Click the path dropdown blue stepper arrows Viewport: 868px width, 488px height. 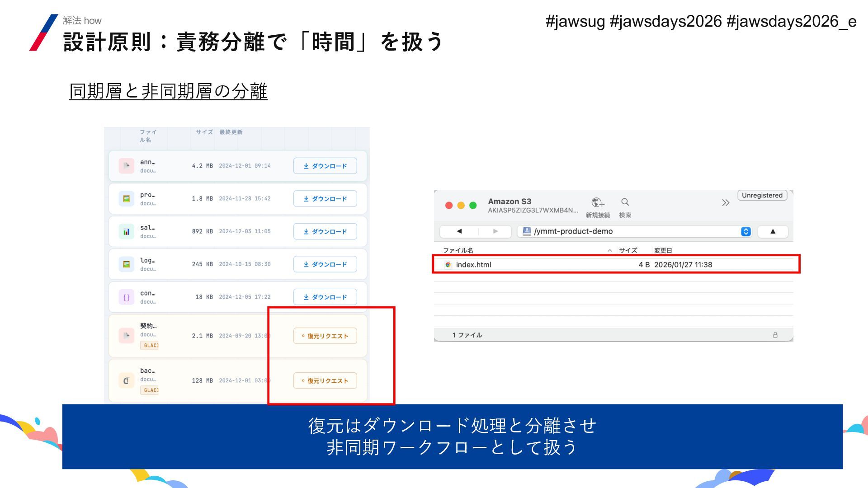[745, 231]
